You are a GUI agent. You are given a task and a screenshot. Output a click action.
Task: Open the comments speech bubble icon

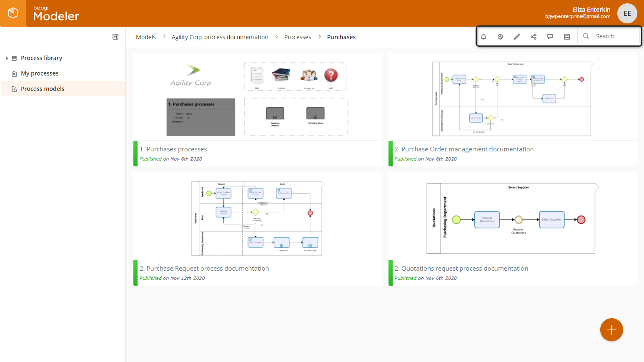[x=550, y=37]
